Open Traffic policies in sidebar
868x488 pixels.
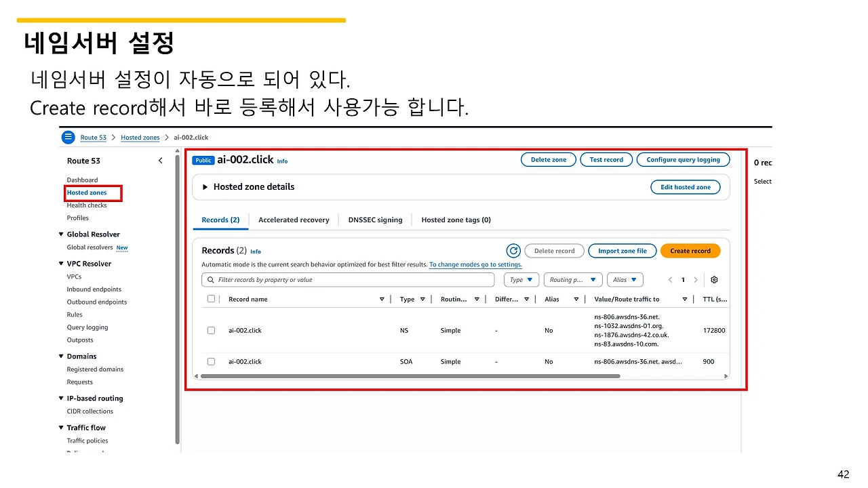[87, 441]
